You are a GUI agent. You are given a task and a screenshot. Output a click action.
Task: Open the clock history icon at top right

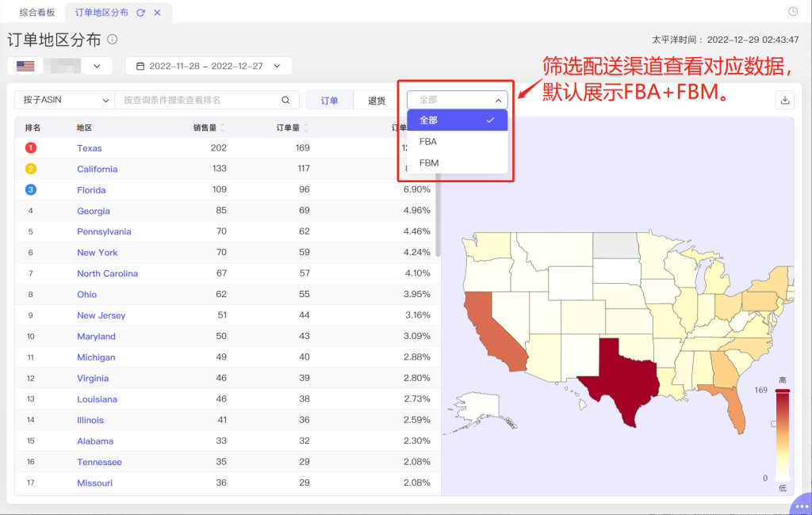click(793, 11)
